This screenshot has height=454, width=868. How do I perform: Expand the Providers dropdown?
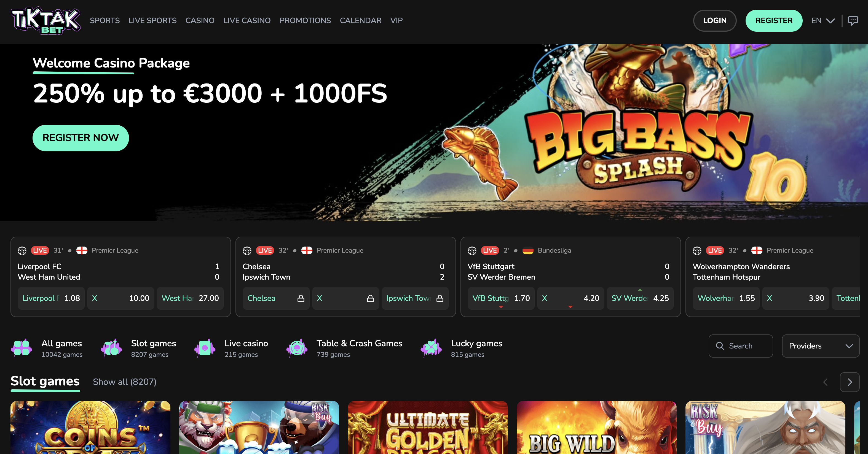(x=821, y=346)
